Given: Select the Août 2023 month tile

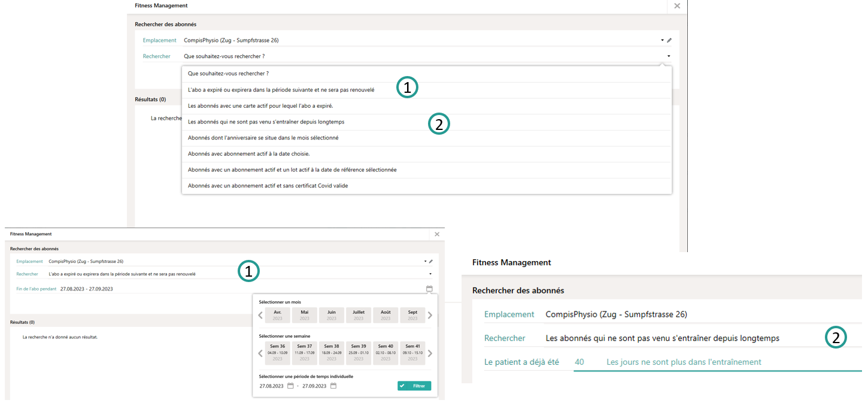Looking at the screenshot, I should click(x=386, y=315).
